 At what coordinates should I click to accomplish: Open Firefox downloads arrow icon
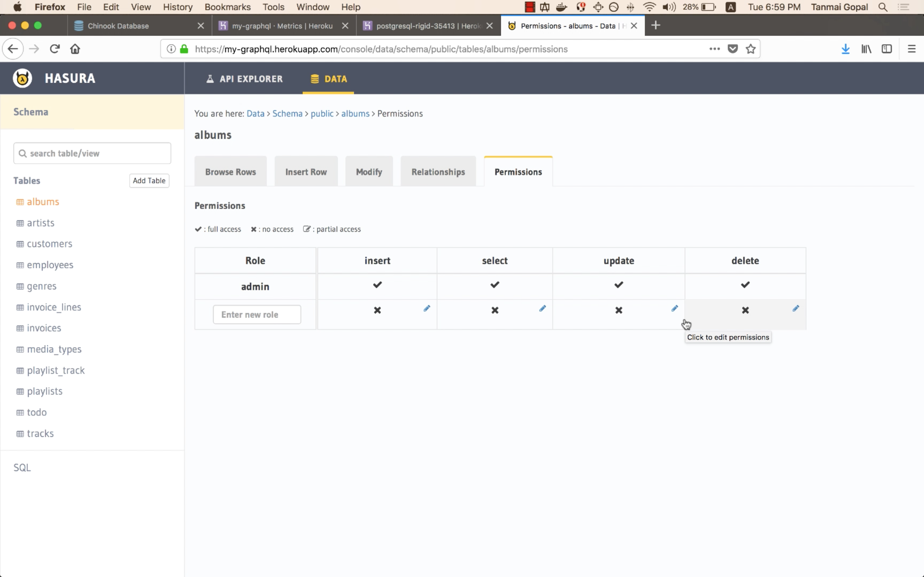845,49
